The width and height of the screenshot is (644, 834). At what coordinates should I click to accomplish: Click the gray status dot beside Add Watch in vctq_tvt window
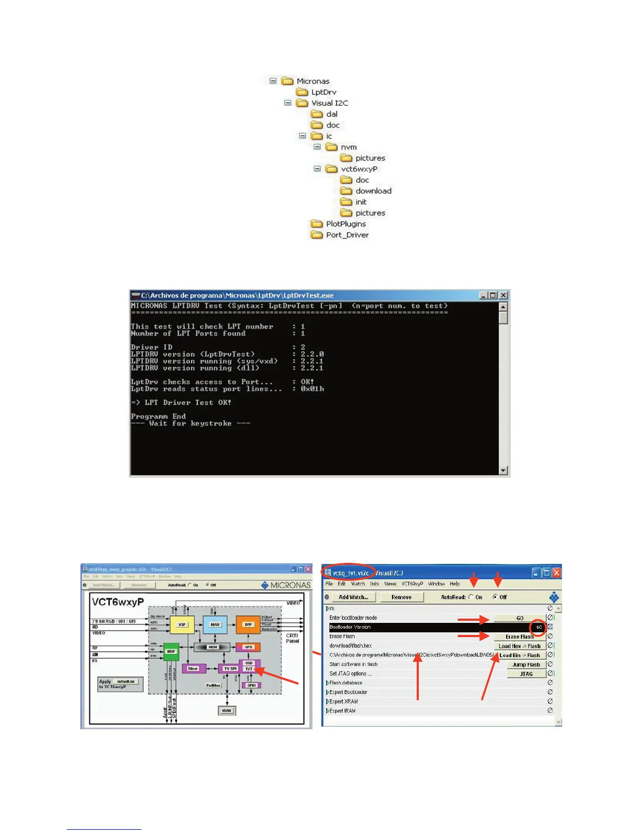327,597
